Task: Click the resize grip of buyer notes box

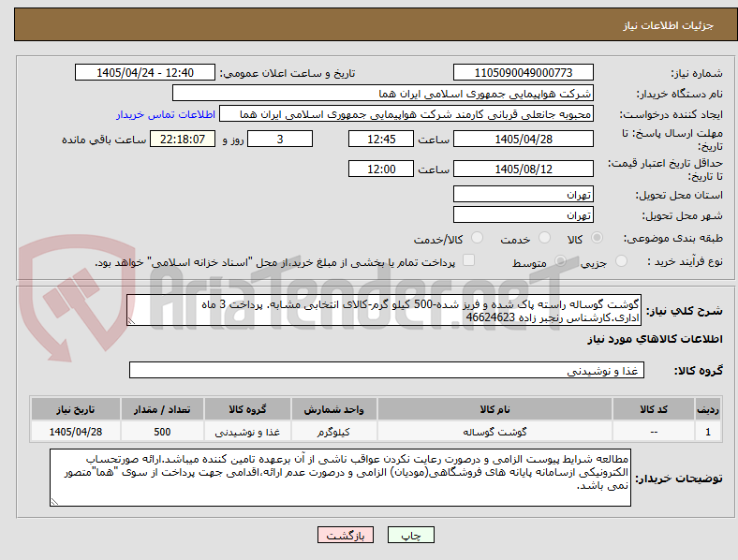Action: coord(54,502)
